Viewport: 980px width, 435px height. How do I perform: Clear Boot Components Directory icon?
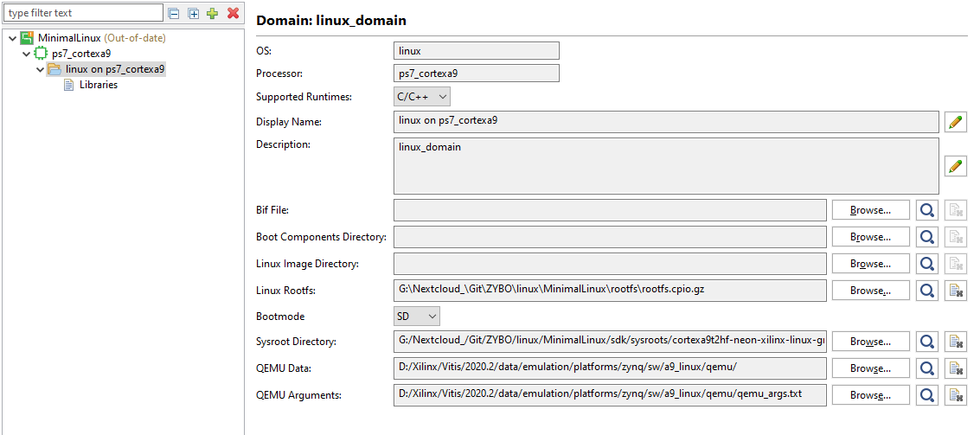coord(956,238)
